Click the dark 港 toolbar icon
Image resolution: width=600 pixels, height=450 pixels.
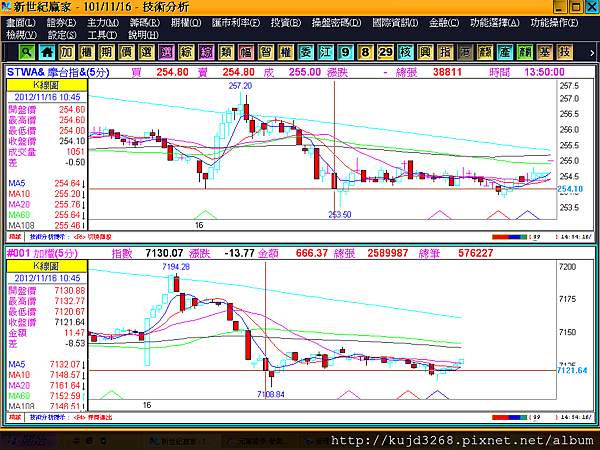(465, 52)
